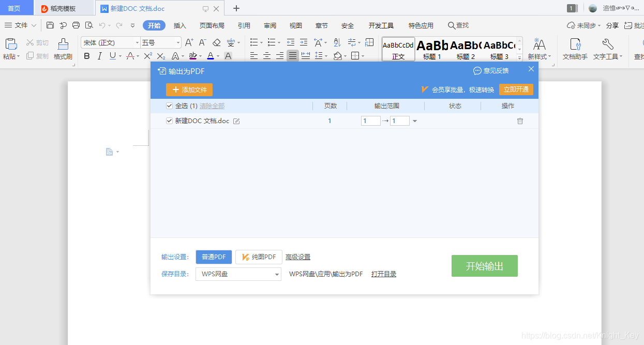The height and width of the screenshot is (345, 644).
Task: Apply subscript formatting
Action: coord(160,56)
